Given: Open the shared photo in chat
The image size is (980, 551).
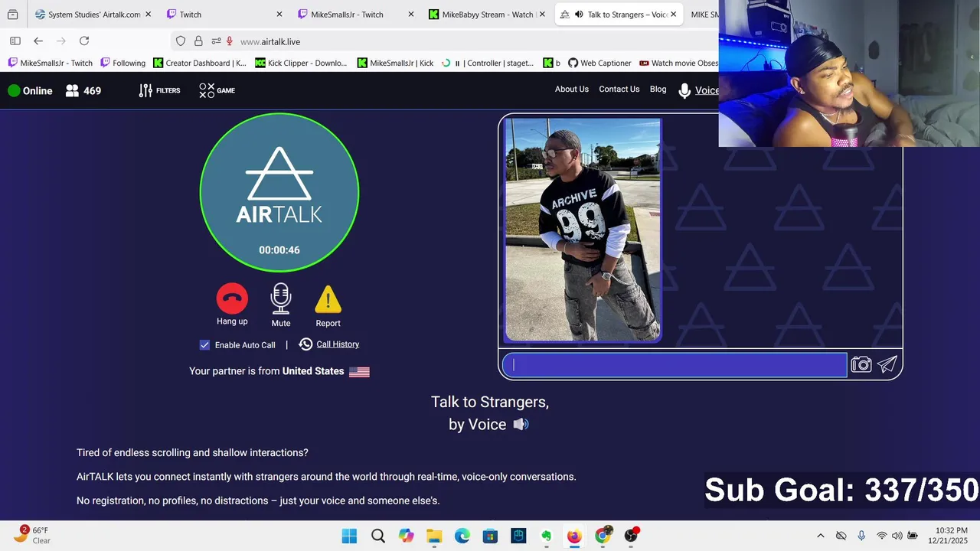Looking at the screenshot, I should tap(583, 230).
